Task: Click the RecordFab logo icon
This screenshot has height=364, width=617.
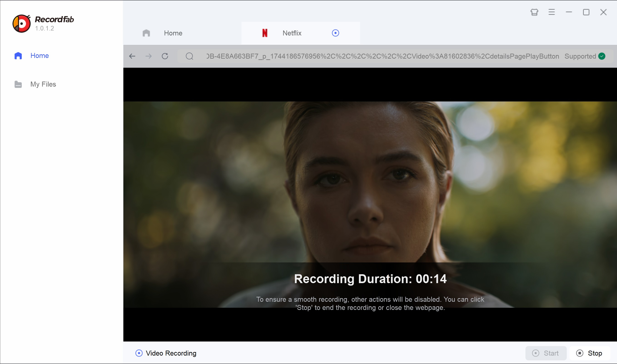Action: click(22, 24)
